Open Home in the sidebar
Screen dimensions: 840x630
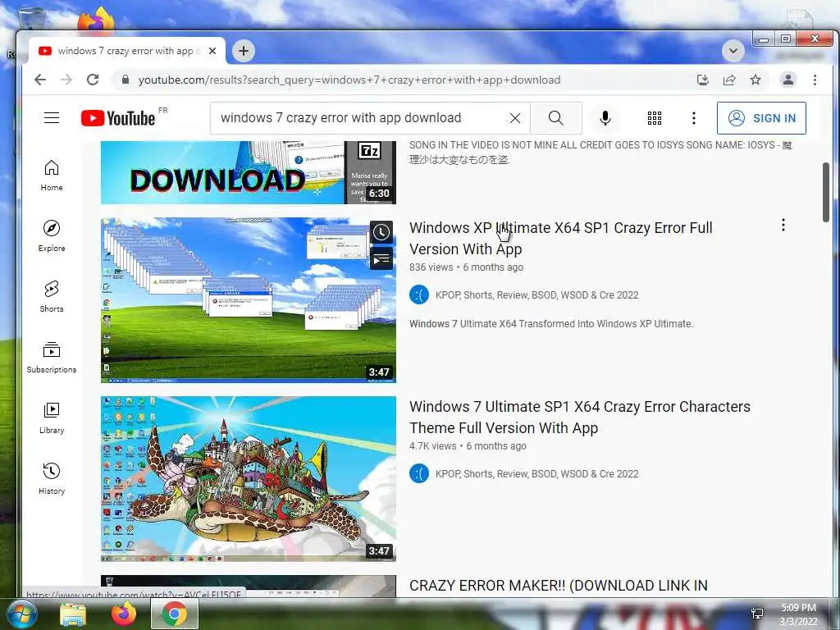point(52,176)
